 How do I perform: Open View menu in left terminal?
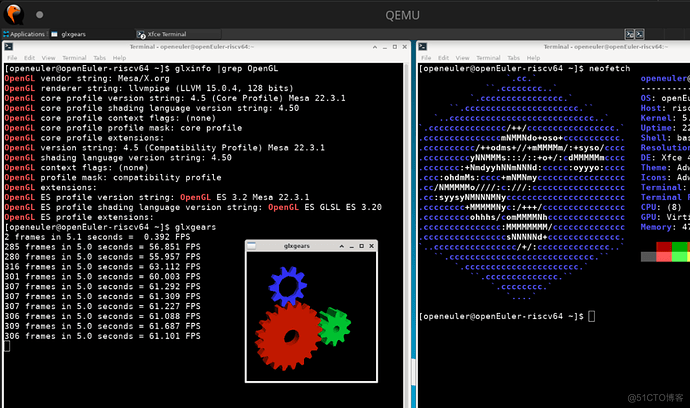pyautogui.click(x=50, y=57)
